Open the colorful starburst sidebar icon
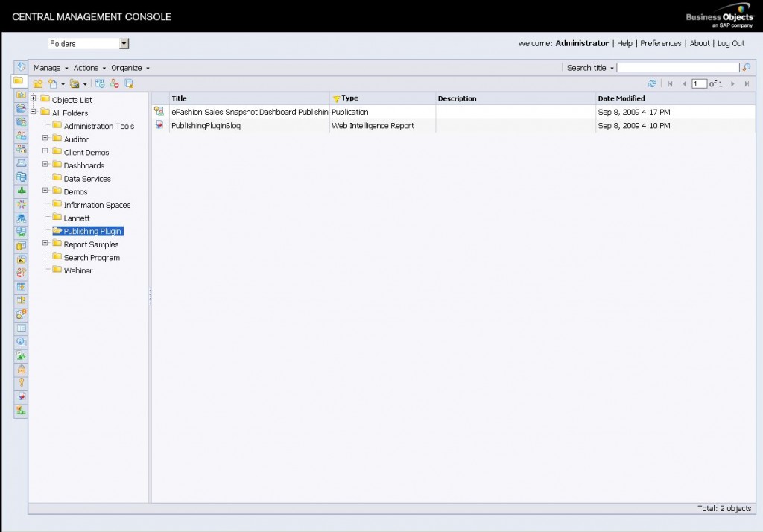Viewport: 763px width, 532px height. click(x=21, y=204)
